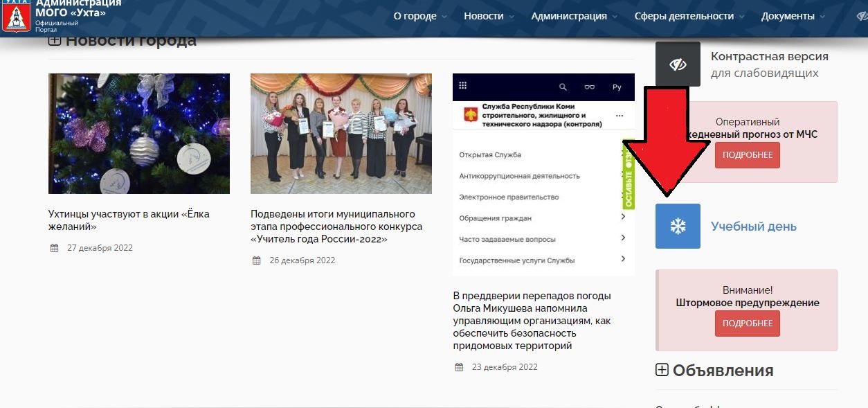Screen dimensions: 868x408
Task: Click calendar icon next to 27 декабря 2022
Action: click(55, 248)
